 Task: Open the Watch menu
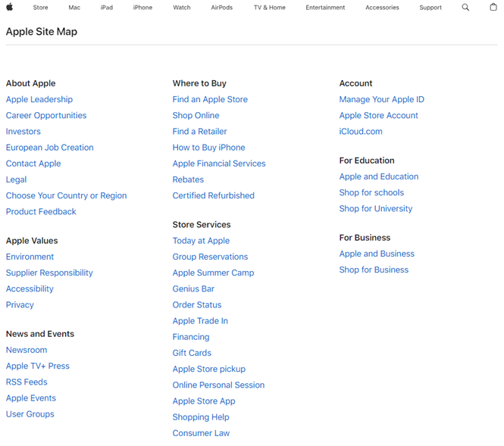pos(182,8)
